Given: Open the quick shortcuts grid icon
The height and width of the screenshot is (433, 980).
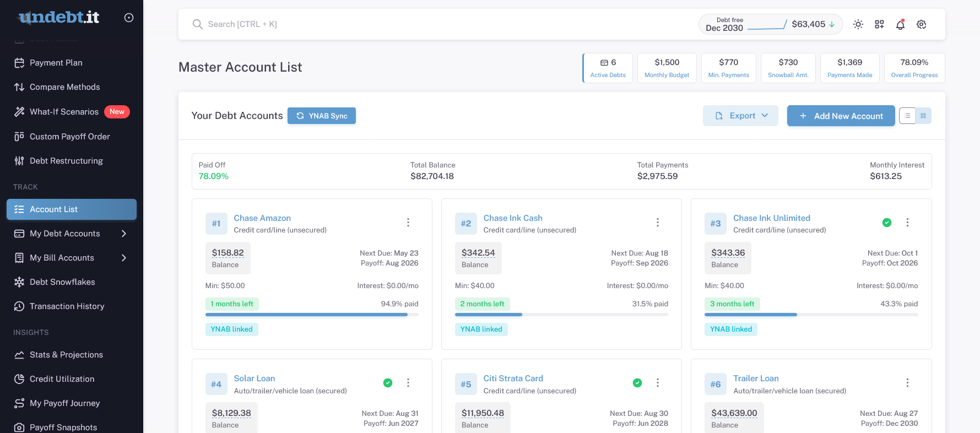Looking at the screenshot, I should coord(879,24).
